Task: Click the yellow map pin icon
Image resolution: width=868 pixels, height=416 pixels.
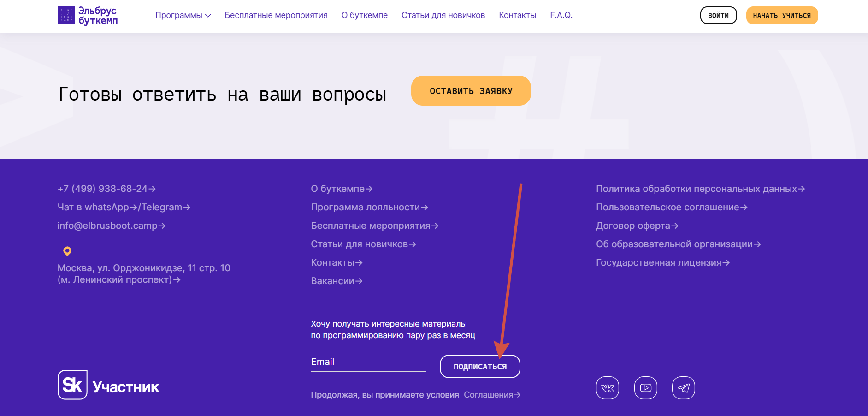Action: pos(67,251)
